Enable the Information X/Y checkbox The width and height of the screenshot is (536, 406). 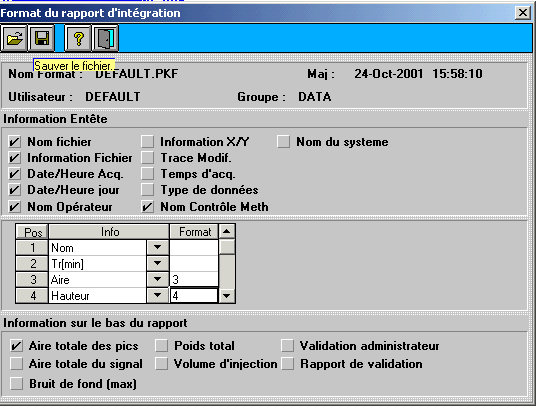click(148, 141)
